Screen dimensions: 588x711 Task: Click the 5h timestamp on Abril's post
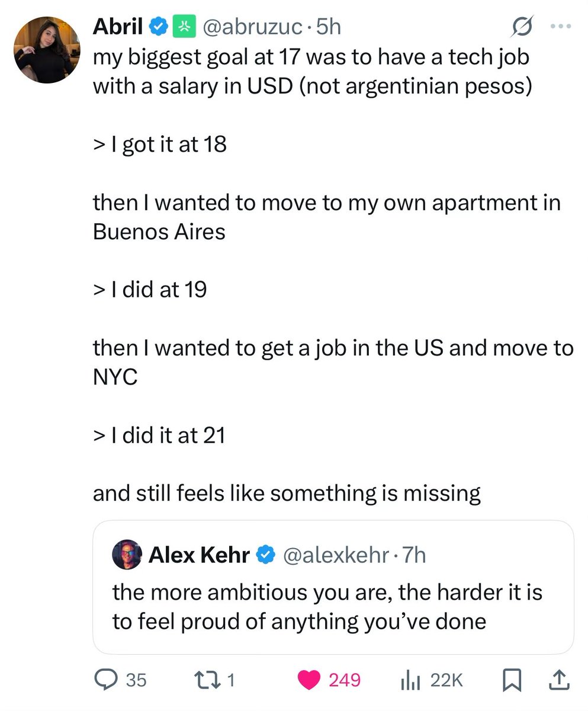pos(329,26)
